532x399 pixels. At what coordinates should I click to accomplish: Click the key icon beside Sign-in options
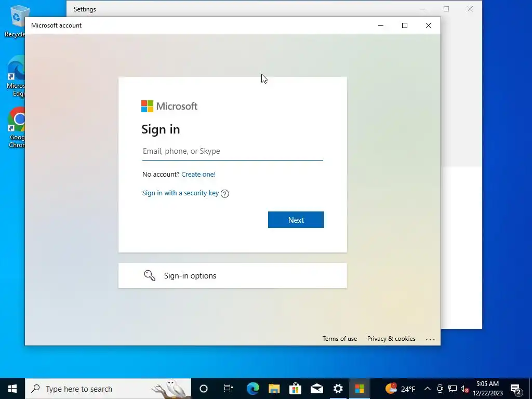(x=150, y=275)
